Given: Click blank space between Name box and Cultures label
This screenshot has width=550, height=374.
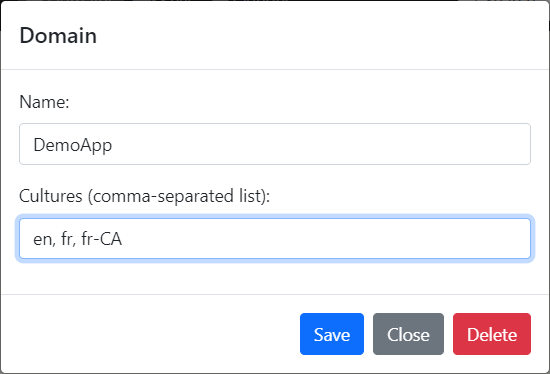Looking at the screenshot, I should click(275, 175).
